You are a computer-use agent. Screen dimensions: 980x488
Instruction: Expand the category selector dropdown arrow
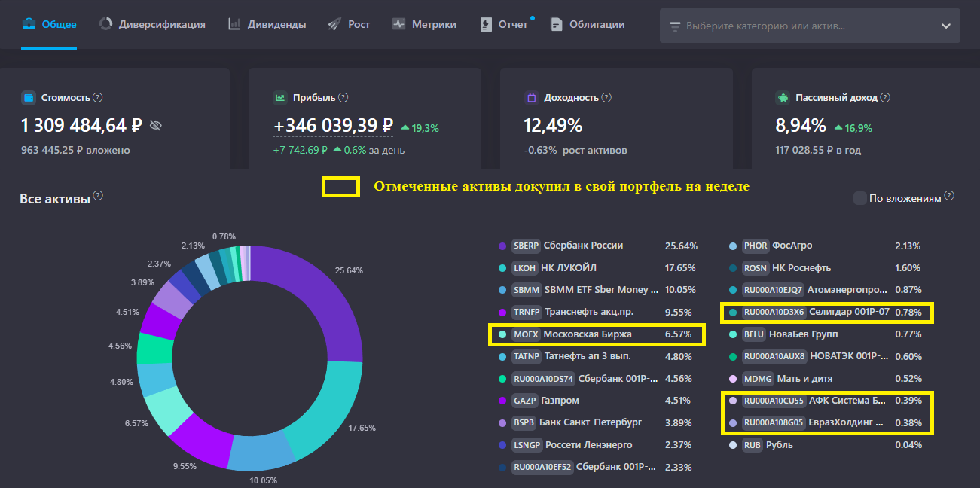945,25
